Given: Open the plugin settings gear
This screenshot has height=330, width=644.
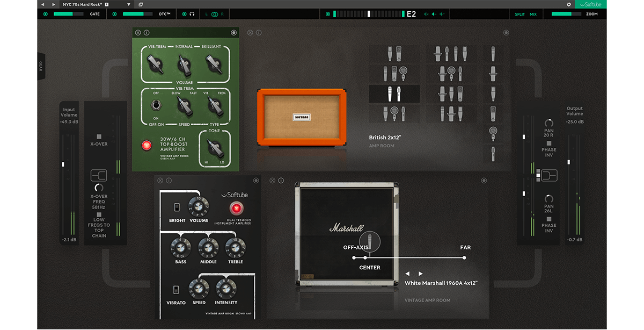Looking at the screenshot, I should [x=569, y=4].
